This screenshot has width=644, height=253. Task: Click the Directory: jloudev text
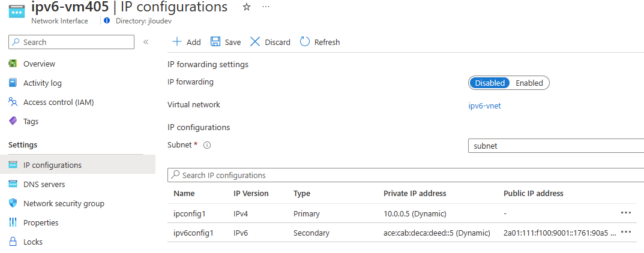point(144,21)
